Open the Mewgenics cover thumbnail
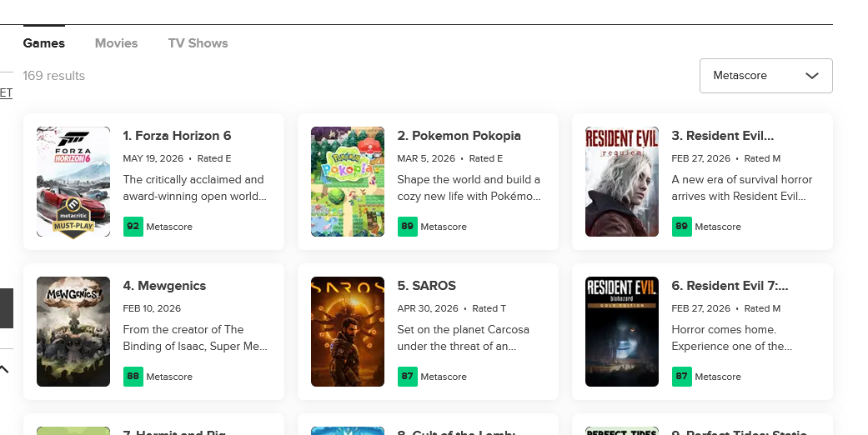Viewport: 868px width, 435px height. click(73, 332)
